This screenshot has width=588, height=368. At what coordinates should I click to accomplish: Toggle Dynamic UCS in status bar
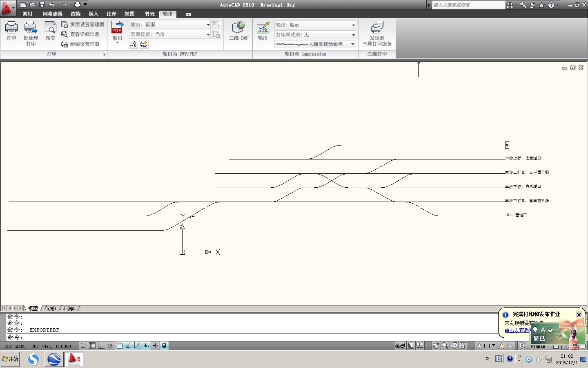137,346
